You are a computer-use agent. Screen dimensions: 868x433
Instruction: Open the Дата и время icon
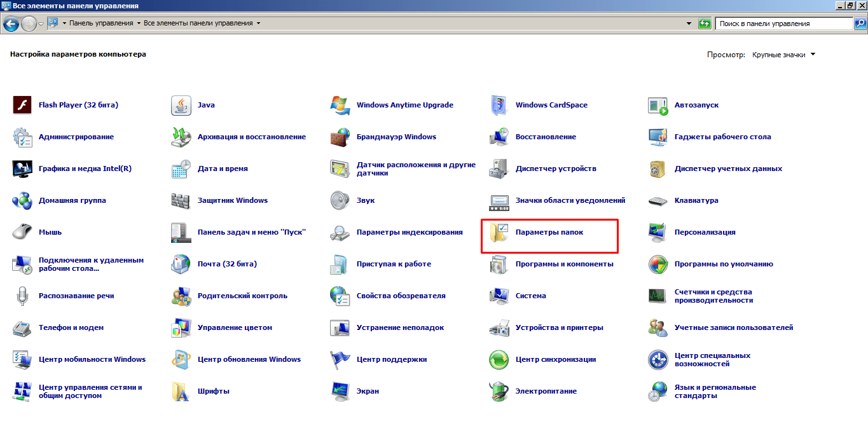[181, 168]
